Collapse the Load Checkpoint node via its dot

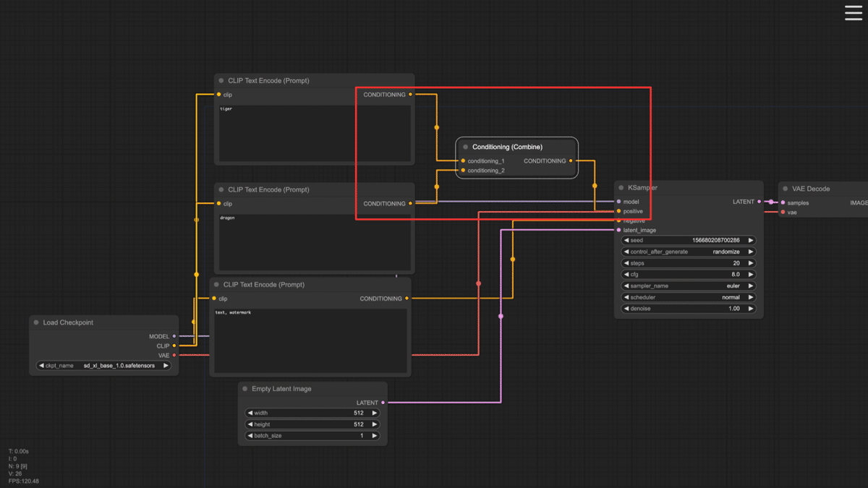click(x=36, y=322)
